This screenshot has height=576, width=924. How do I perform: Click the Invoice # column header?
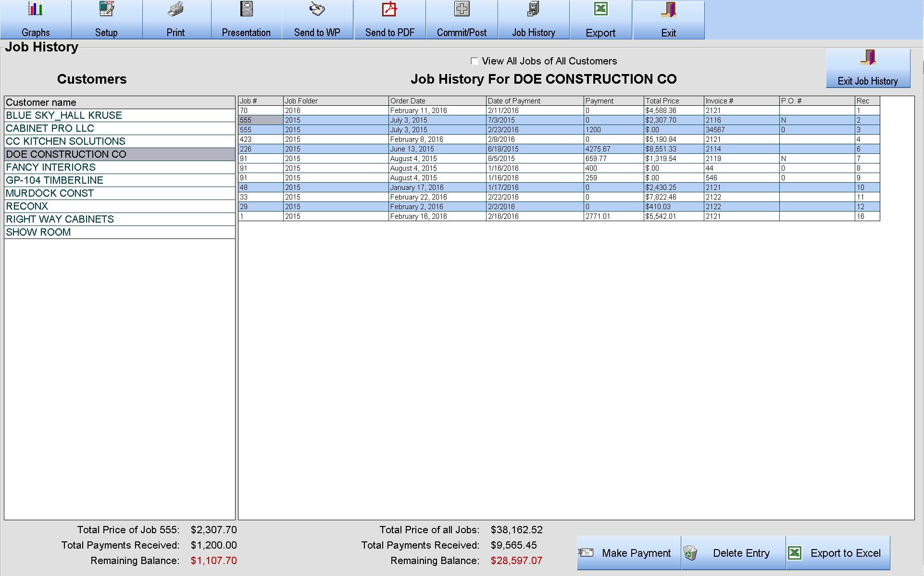742,101
